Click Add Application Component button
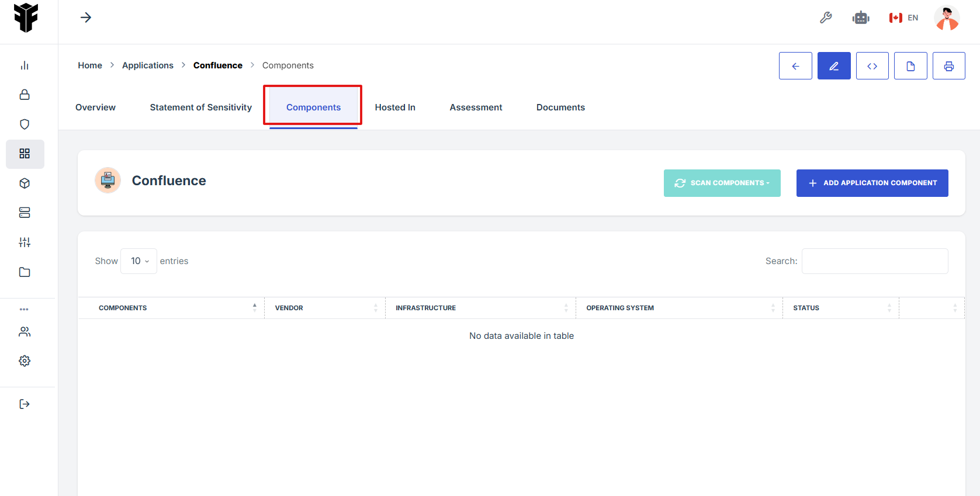The height and width of the screenshot is (496, 980). [872, 183]
